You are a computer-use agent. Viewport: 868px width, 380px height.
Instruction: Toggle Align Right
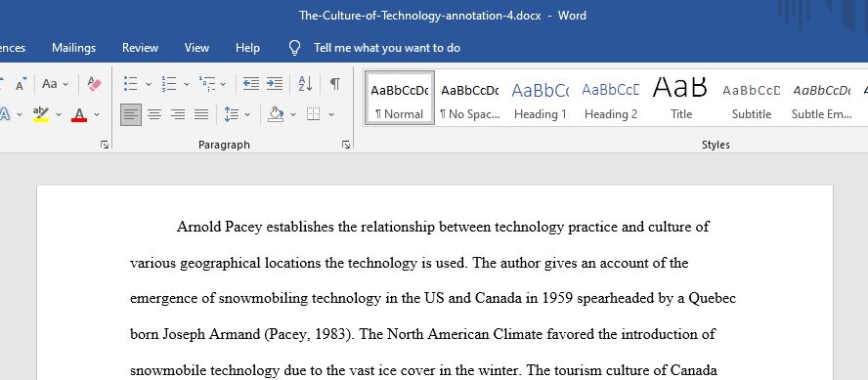178,114
